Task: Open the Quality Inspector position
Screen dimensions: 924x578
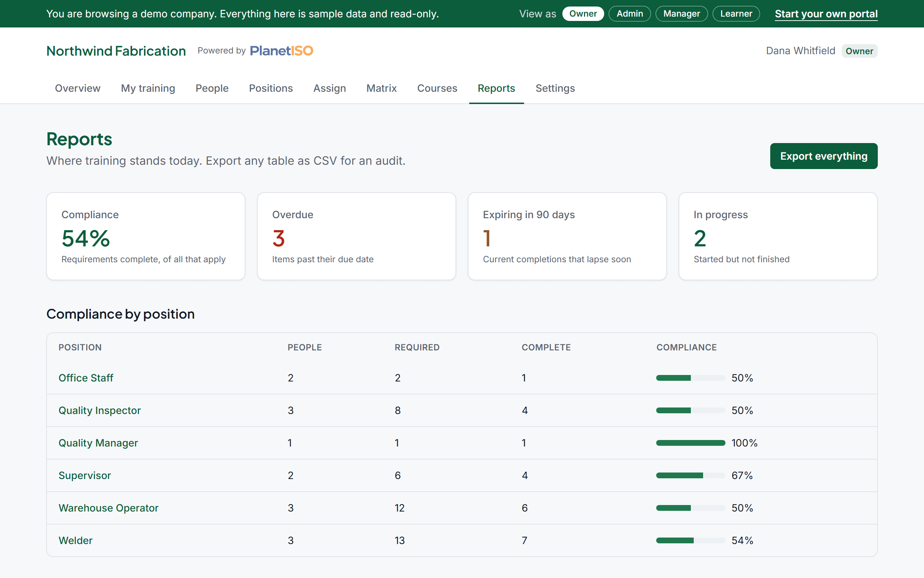Action: [100, 410]
